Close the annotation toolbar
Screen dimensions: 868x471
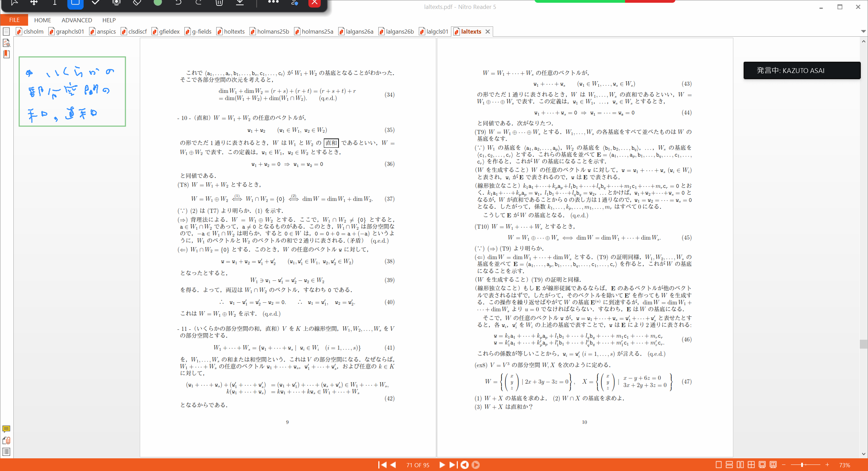point(315,3)
